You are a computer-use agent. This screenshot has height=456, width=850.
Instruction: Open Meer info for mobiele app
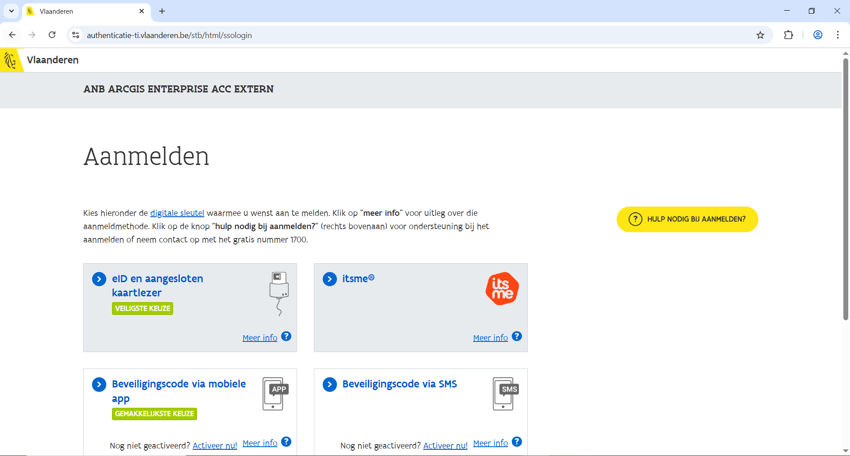tap(260, 442)
